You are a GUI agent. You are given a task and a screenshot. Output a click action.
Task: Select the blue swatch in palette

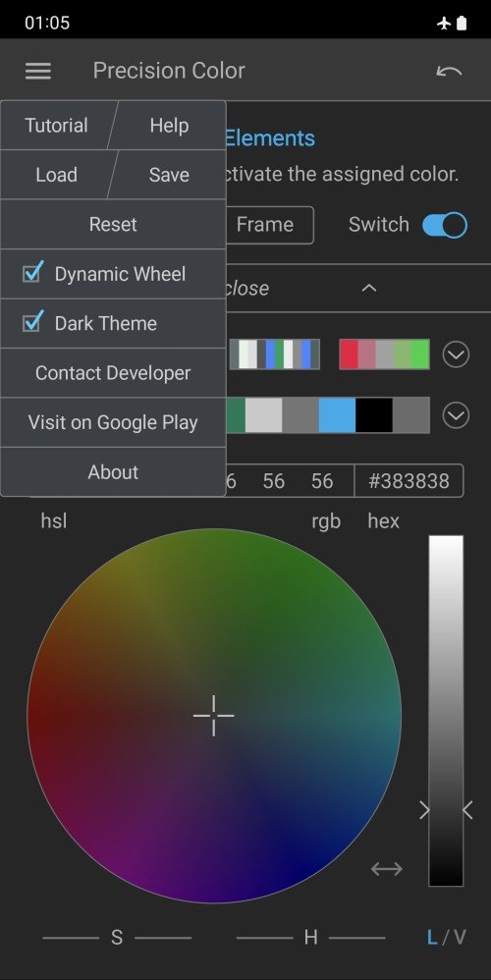pos(337,415)
